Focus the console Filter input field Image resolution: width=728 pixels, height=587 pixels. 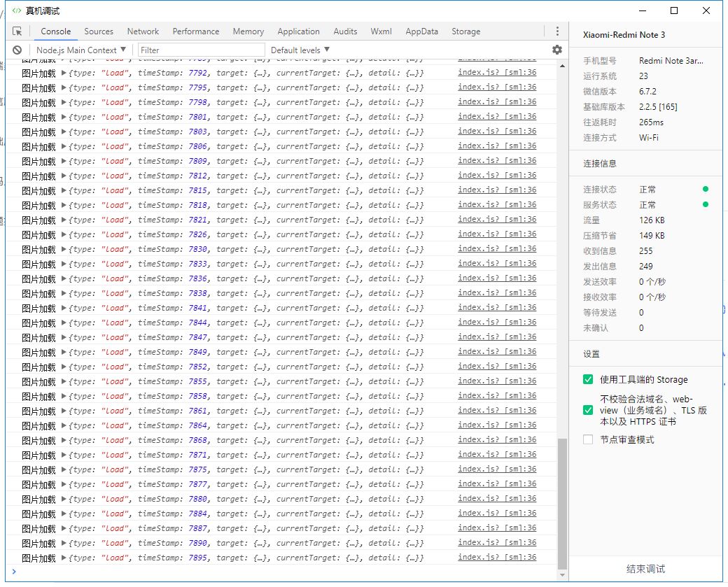tap(202, 50)
